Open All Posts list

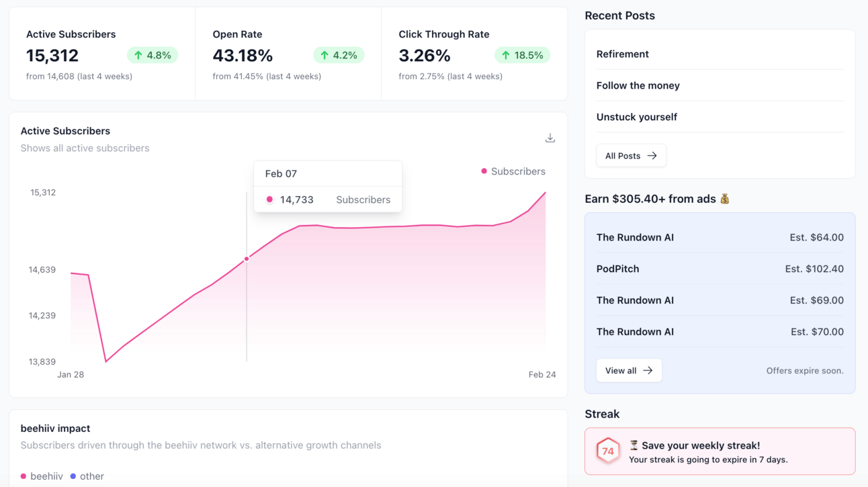631,156
